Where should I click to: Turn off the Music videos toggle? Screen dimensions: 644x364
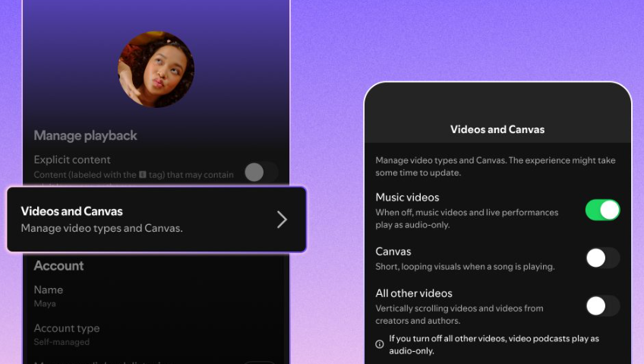pos(602,210)
